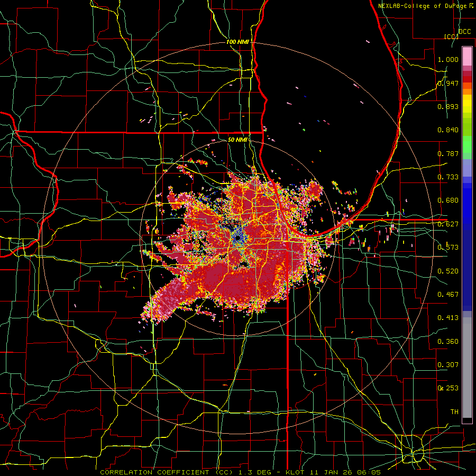Click the DCC label above the color scale
This screenshot has width=476, height=476.
click(x=464, y=32)
